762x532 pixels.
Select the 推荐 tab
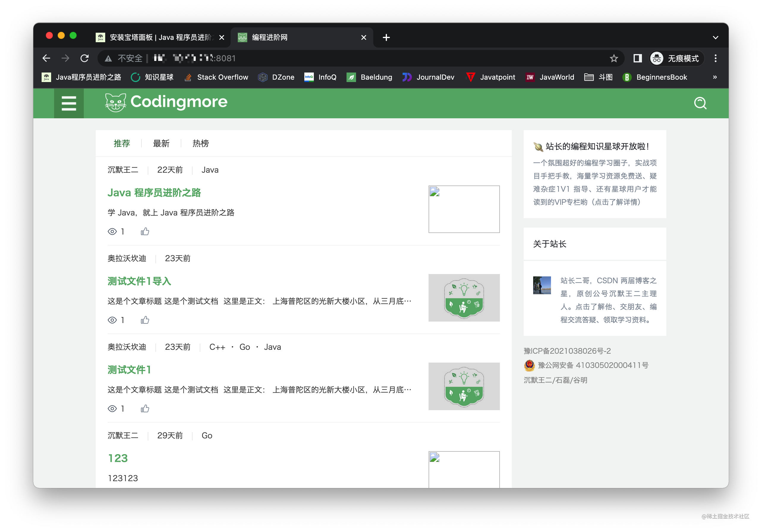click(x=122, y=145)
